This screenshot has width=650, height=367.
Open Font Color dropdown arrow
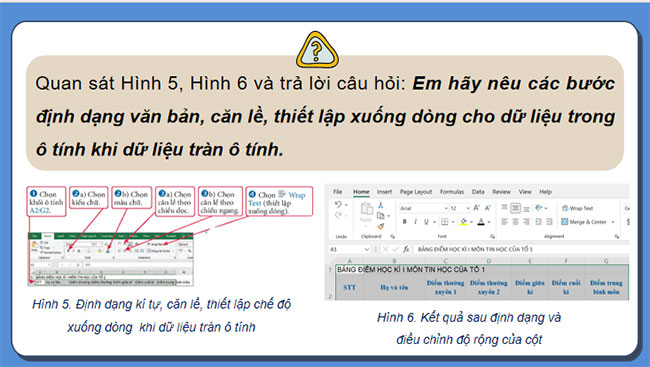[x=489, y=222]
